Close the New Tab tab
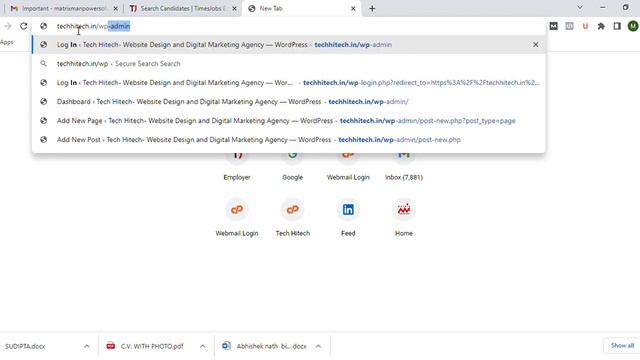The width and height of the screenshot is (640, 360). (x=353, y=8)
